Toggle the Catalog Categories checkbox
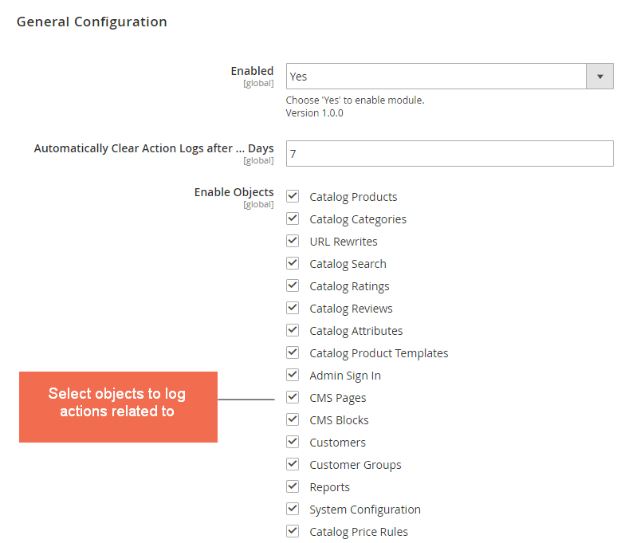The image size is (621, 543). coord(293,219)
